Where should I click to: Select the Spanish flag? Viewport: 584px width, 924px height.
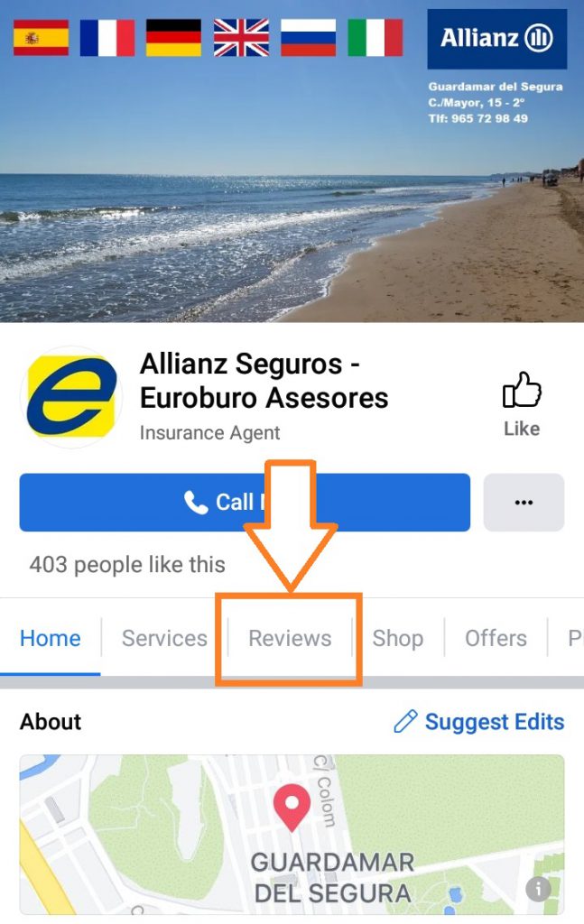[41, 37]
